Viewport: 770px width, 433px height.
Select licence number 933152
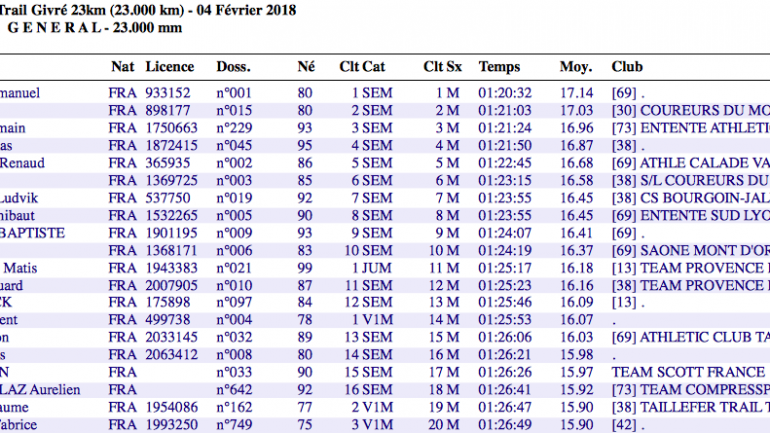click(169, 93)
